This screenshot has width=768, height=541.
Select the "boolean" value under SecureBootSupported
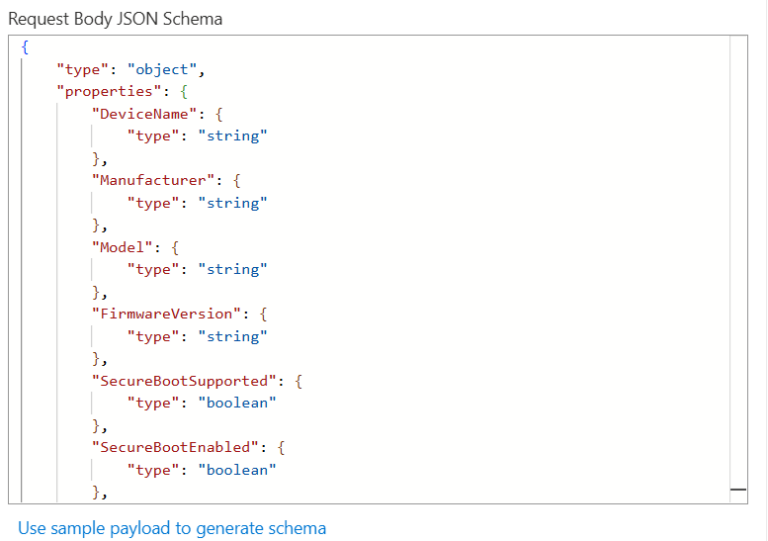tap(237, 403)
